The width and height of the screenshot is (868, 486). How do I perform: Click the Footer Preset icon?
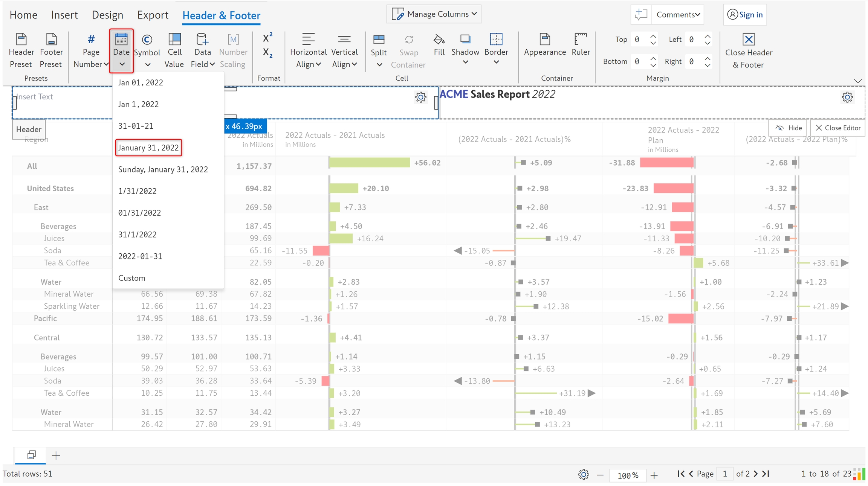pyautogui.click(x=51, y=39)
